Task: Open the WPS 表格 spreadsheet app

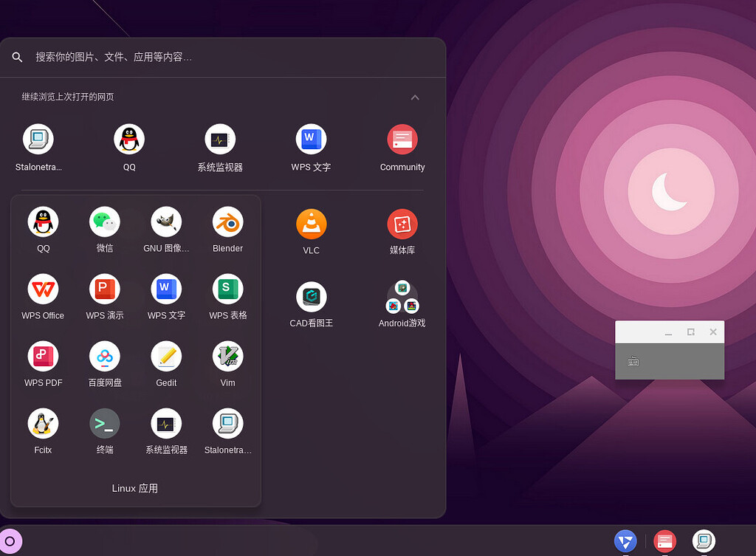Action: pos(227,289)
